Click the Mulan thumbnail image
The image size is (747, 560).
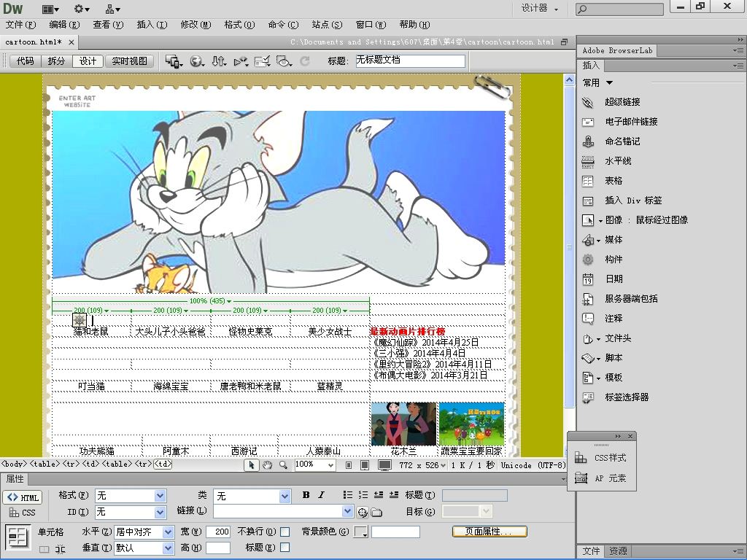[404, 424]
